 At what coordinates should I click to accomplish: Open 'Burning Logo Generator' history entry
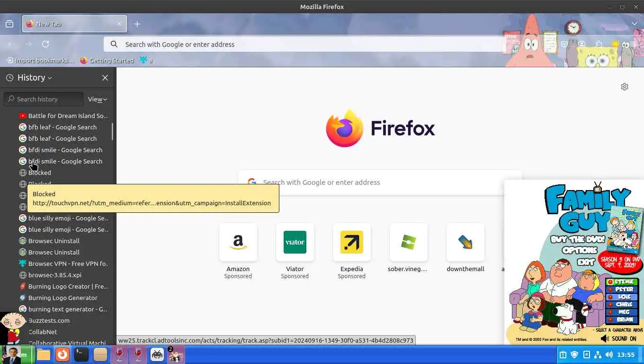tap(58, 298)
